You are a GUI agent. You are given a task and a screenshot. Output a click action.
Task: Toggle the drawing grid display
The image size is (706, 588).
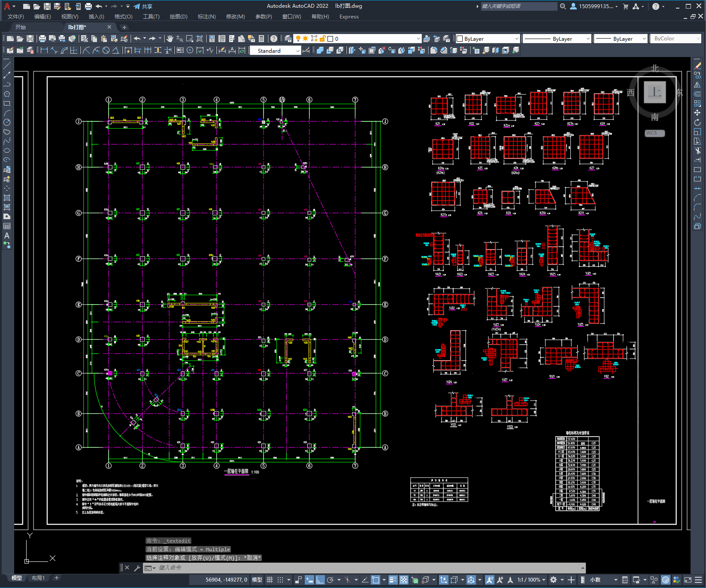(270, 580)
